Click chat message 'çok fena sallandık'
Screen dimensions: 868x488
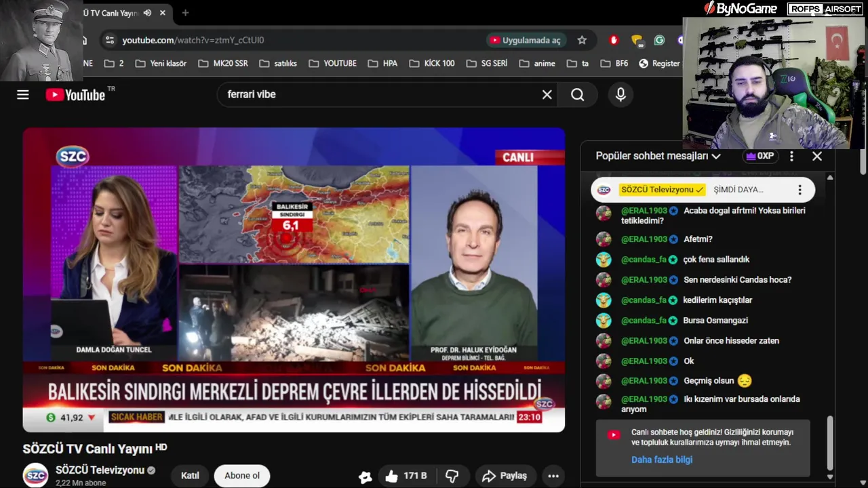point(716,259)
